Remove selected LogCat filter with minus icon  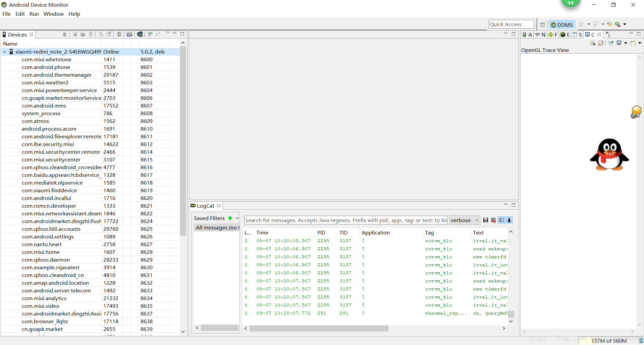point(237,218)
